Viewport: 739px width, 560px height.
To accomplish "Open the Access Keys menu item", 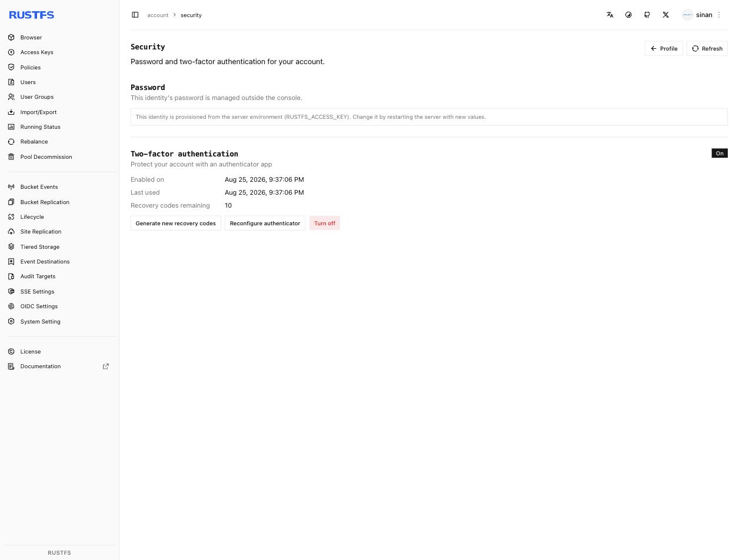I will point(59,52).
